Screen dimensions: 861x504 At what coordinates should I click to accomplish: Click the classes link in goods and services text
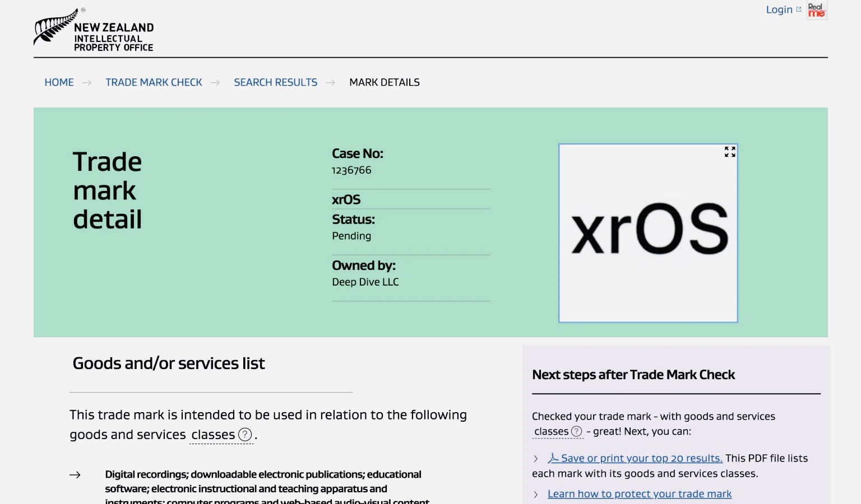(213, 435)
